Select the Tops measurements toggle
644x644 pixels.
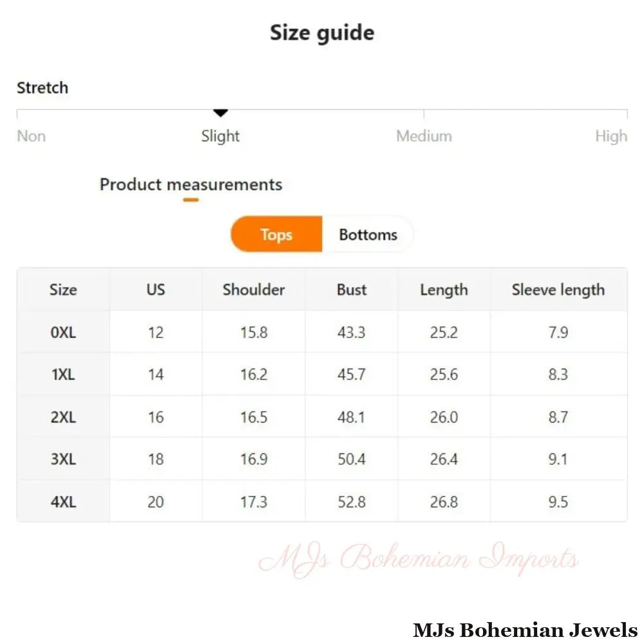coord(276,235)
